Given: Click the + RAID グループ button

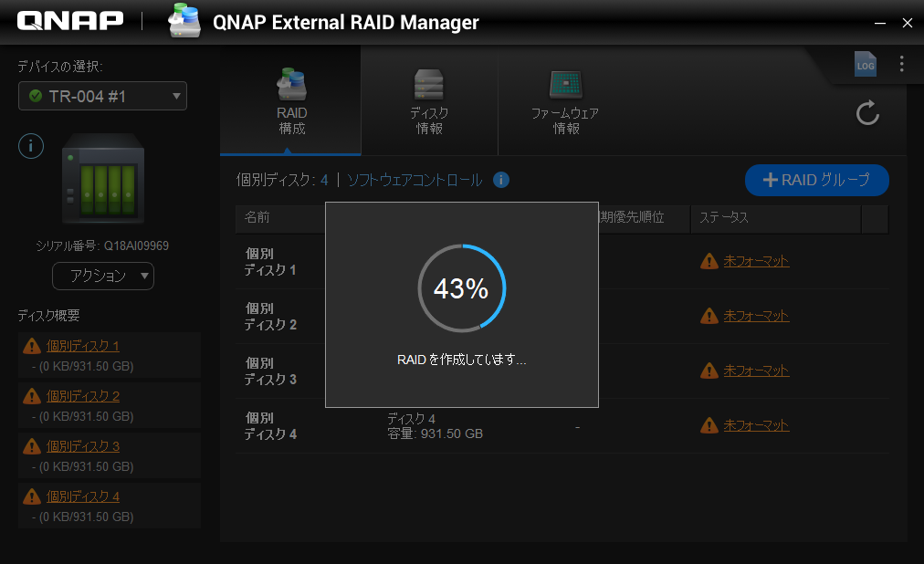Looking at the screenshot, I should click(816, 180).
